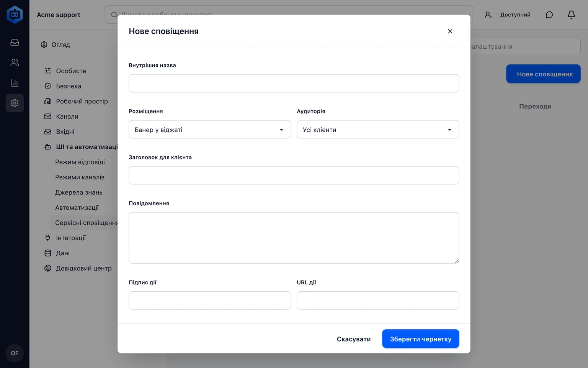Open Інтеграції settings
Image resolution: width=588 pixels, height=368 pixels.
tap(71, 238)
